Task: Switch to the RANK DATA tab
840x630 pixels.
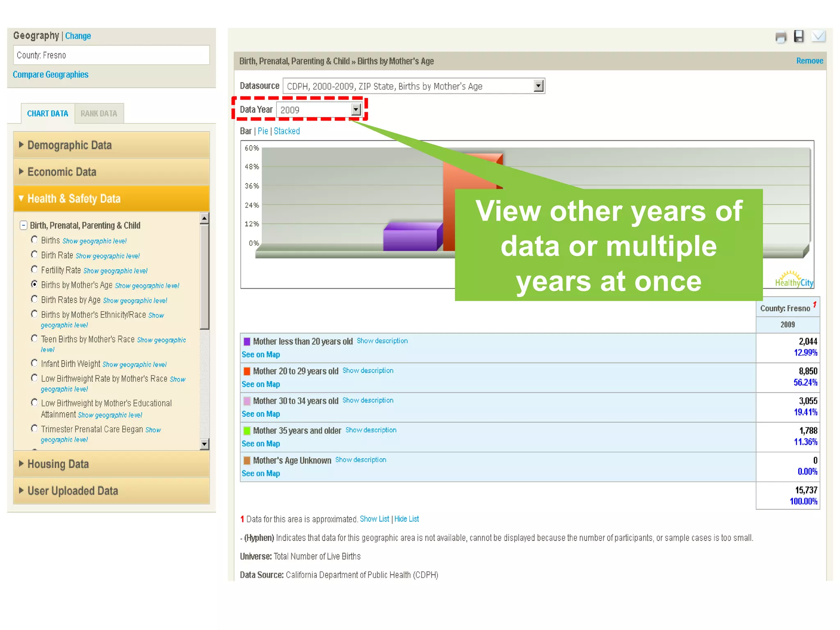Action: pos(99,114)
